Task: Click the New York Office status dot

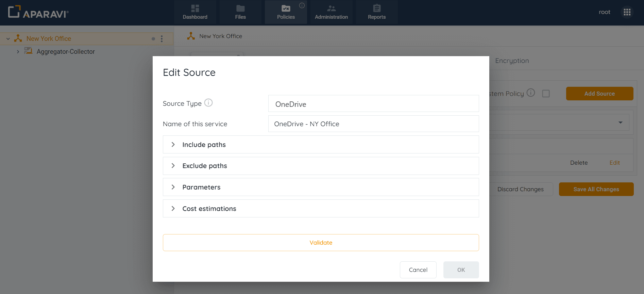Action: (153, 39)
